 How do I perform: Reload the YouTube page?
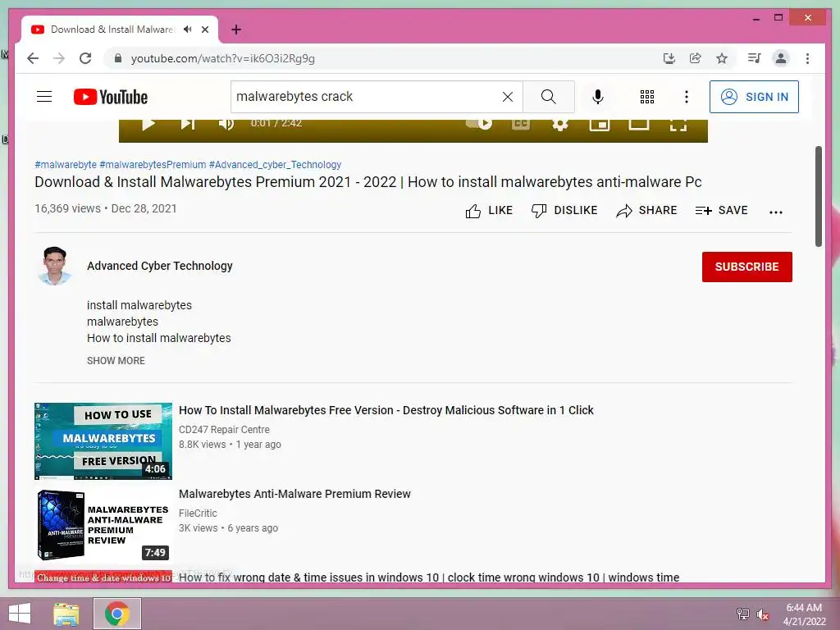coord(85,58)
